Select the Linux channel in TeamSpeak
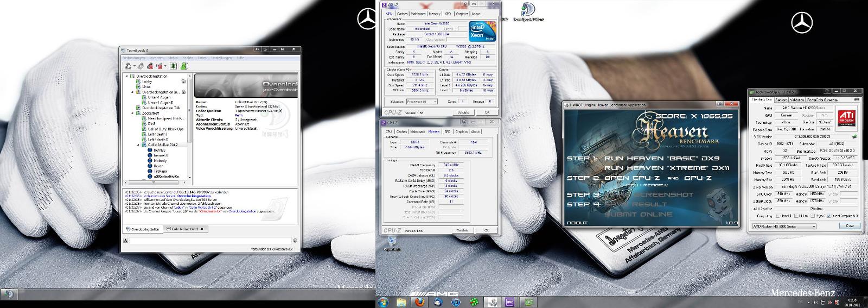868x308 pixels. click(x=146, y=87)
